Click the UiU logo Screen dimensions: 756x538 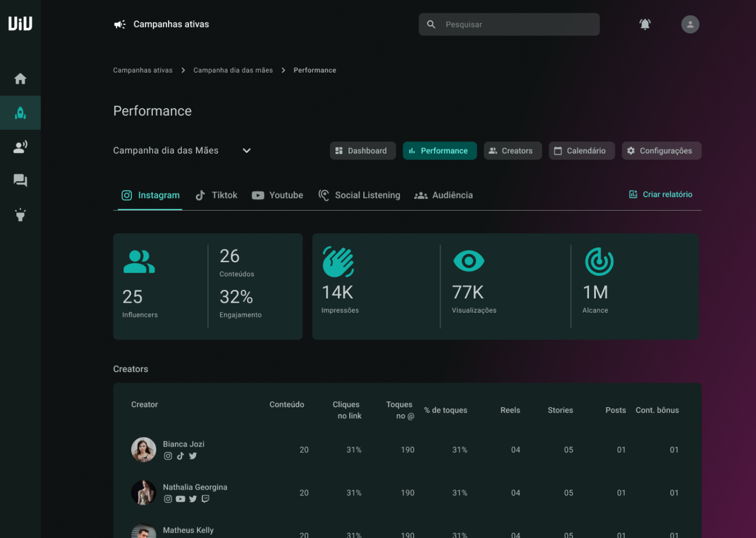click(x=20, y=24)
